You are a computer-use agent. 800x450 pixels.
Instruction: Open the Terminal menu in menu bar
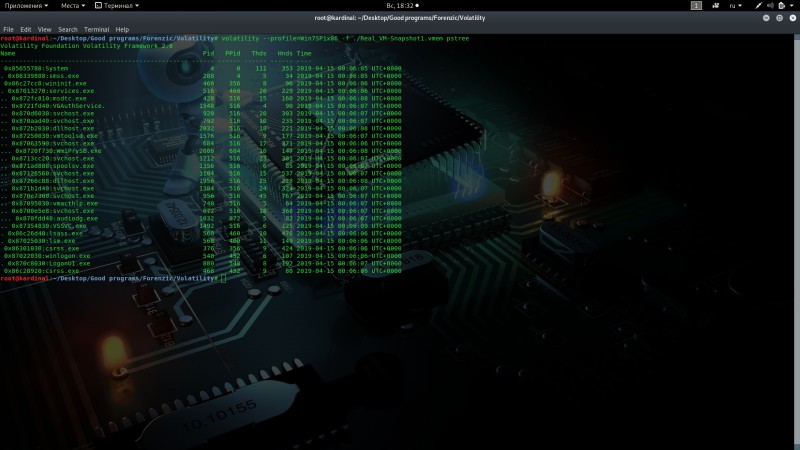tap(96, 30)
